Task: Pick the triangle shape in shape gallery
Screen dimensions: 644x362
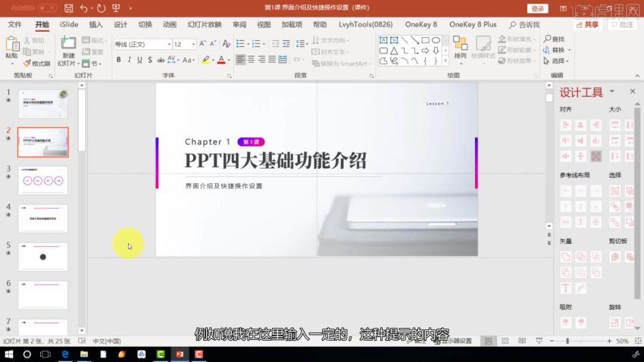Action: coord(393,51)
